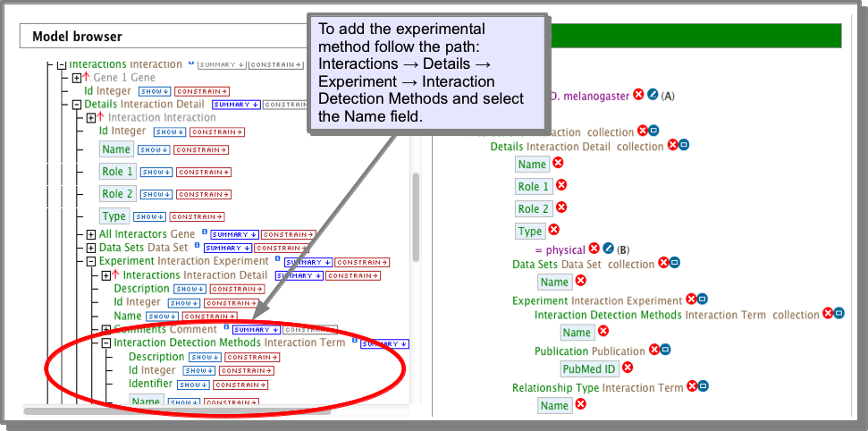Remove Experiment Interaction Experiment from query
The height and width of the screenshot is (431, 868).
[x=691, y=300]
